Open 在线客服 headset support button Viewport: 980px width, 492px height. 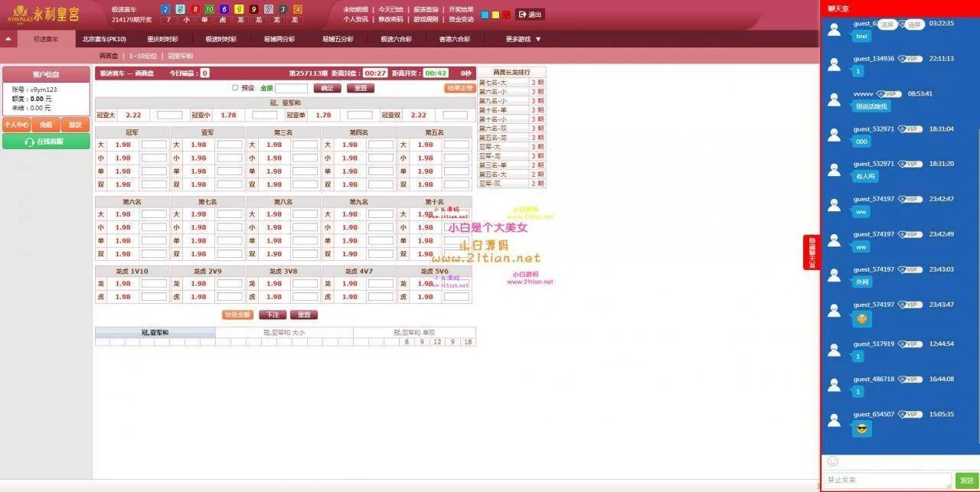point(46,142)
